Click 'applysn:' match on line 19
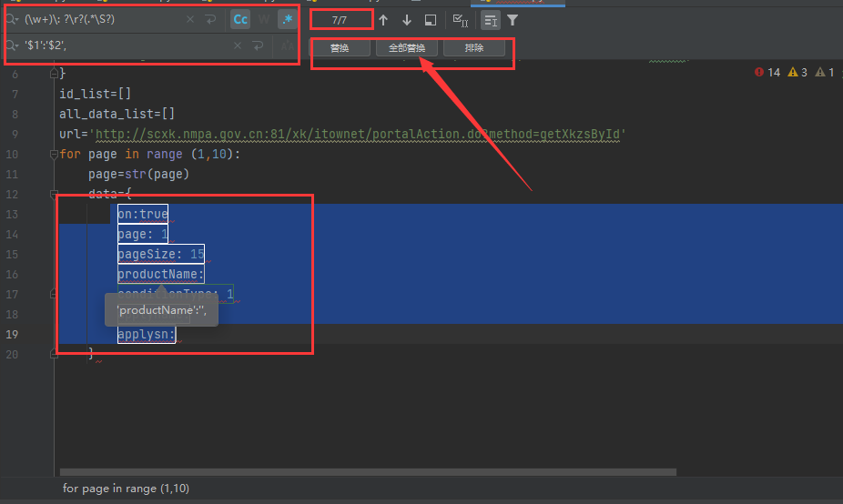The width and height of the screenshot is (843, 504). 147,334
